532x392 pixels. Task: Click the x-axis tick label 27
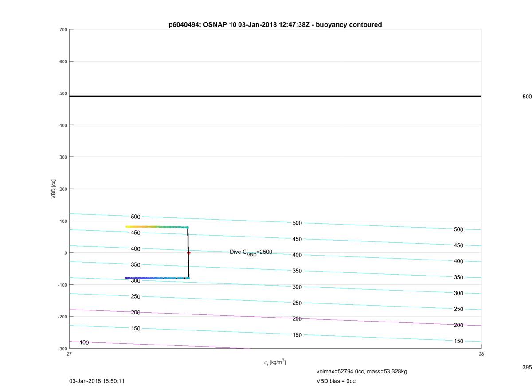point(69,354)
